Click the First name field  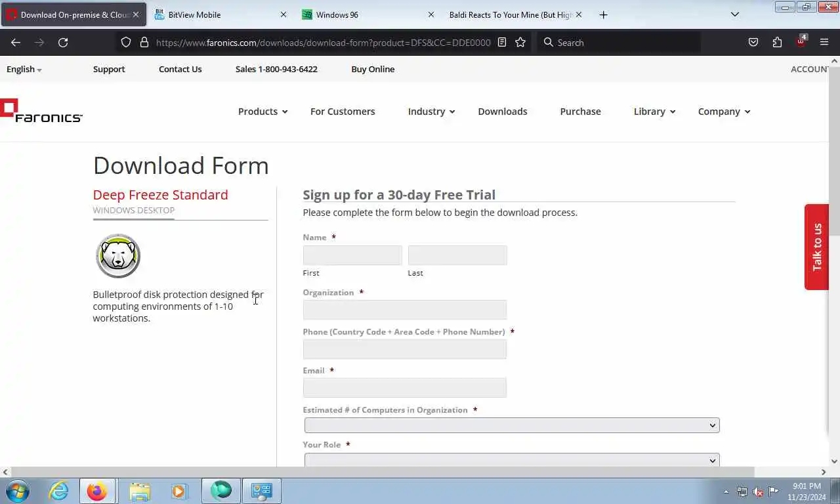tap(352, 255)
